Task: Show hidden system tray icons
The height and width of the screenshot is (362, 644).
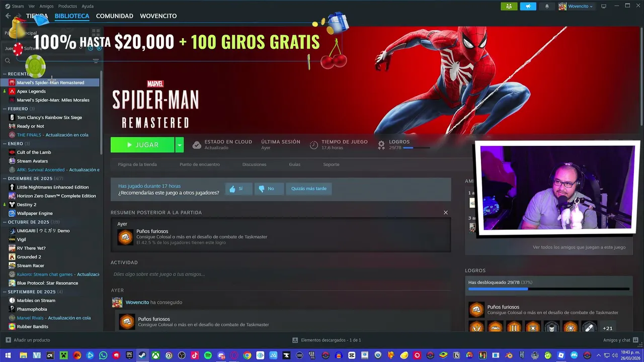Action: [598, 355]
